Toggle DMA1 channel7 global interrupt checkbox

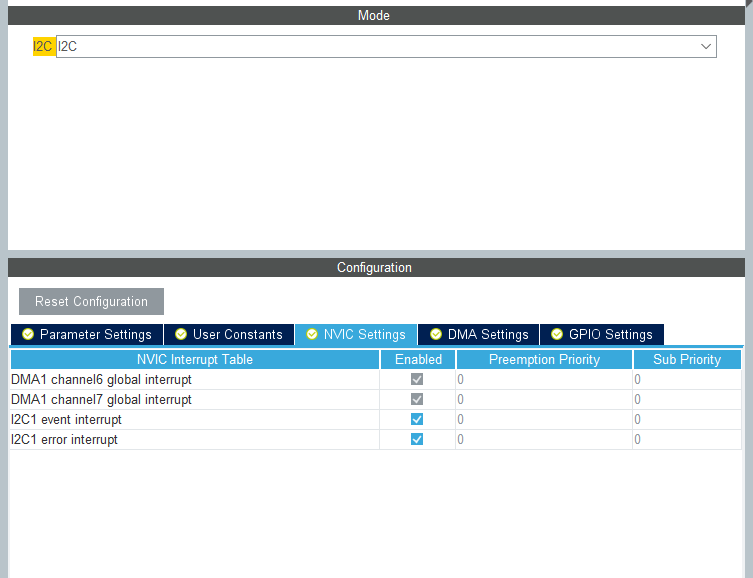(417, 399)
